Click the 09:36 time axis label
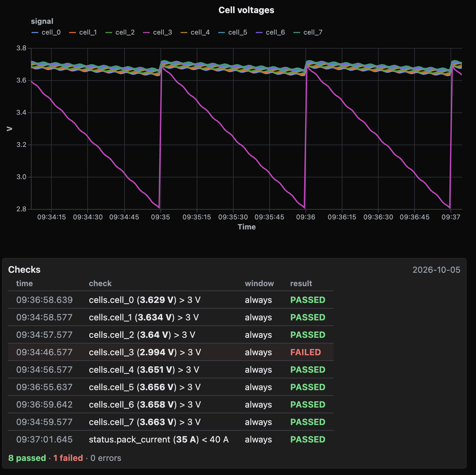Image resolution: width=476 pixels, height=475 pixels. pyautogui.click(x=305, y=217)
